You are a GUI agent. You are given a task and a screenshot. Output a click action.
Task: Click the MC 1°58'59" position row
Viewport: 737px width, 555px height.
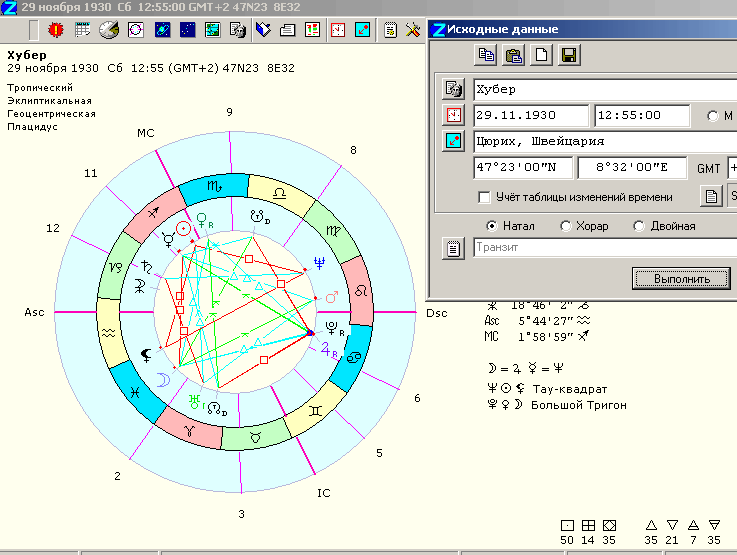[537, 336]
